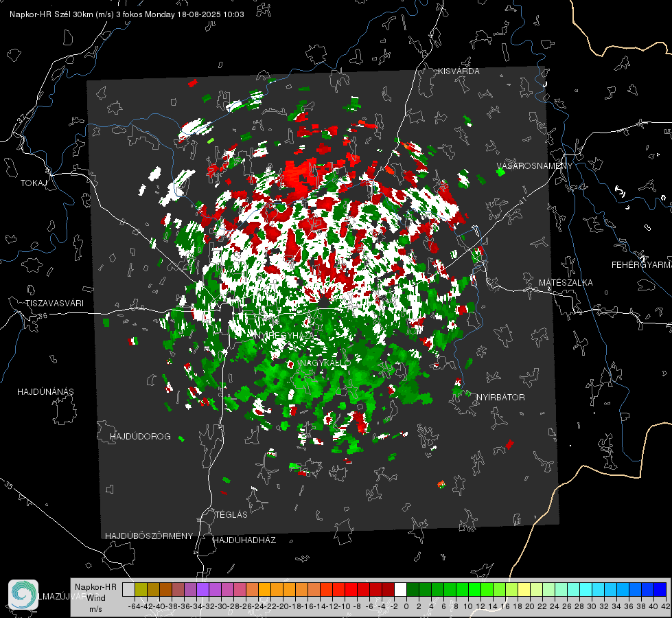Click the VÁSÁROSNAMÉNY town label
The image size is (672, 618).
point(535,166)
